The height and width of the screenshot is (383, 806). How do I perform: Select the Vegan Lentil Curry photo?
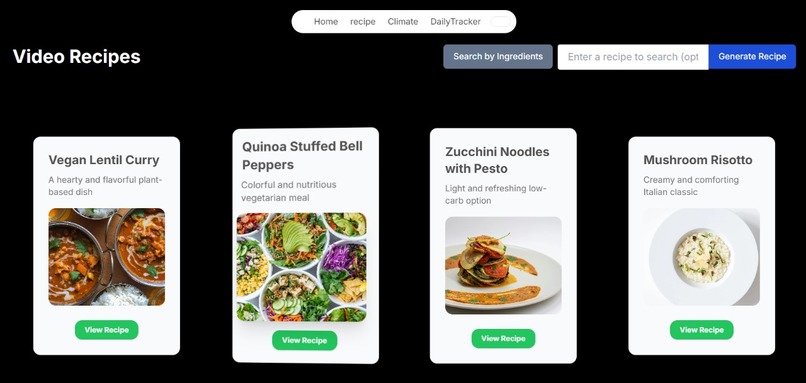(x=107, y=257)
